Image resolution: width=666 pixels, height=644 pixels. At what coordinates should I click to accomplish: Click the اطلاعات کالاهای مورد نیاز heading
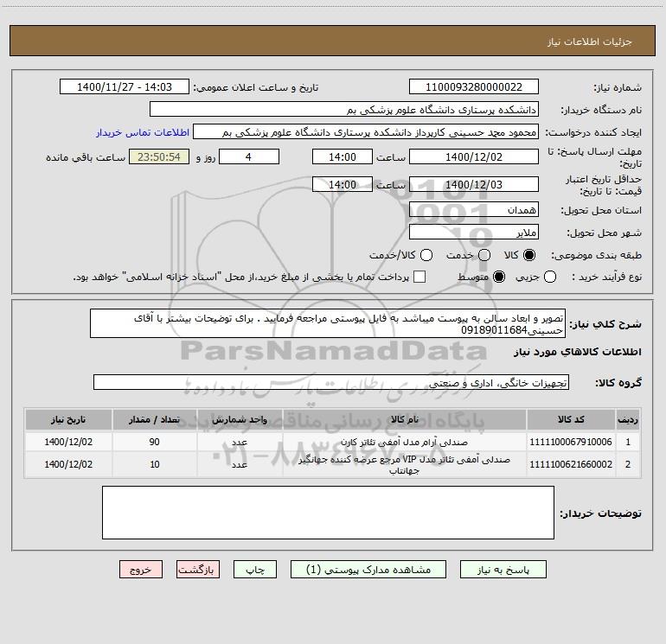577,352
